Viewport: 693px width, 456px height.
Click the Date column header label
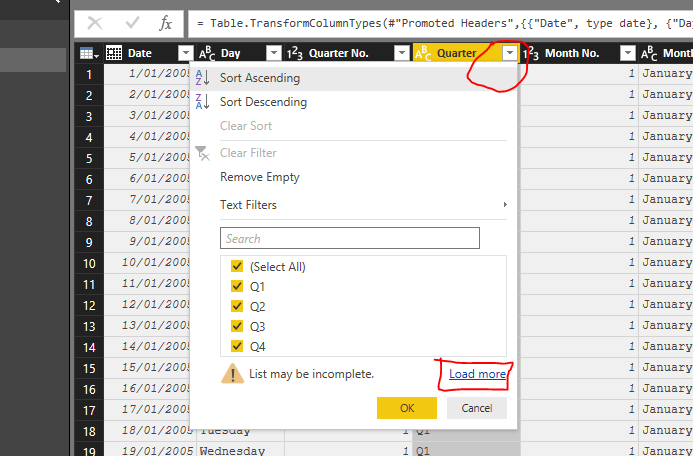point(140,53)
